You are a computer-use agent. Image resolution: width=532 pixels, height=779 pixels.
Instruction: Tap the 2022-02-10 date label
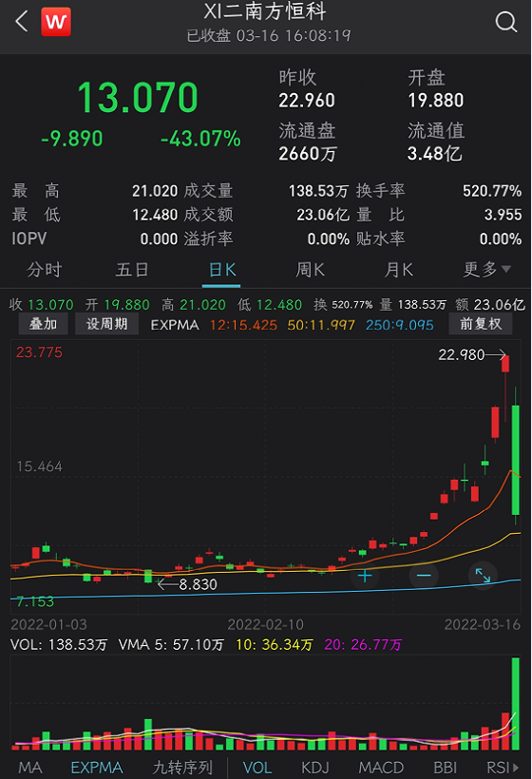coord(265,624)
